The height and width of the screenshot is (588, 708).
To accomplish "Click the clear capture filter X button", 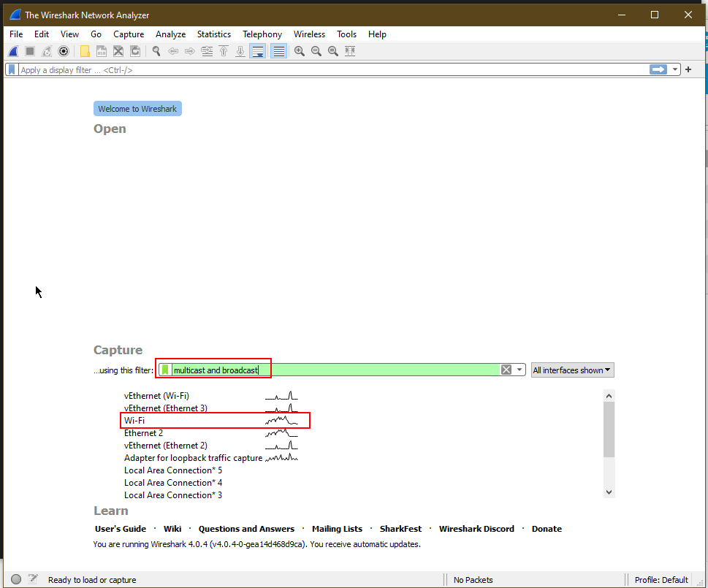I will (506, 369).
